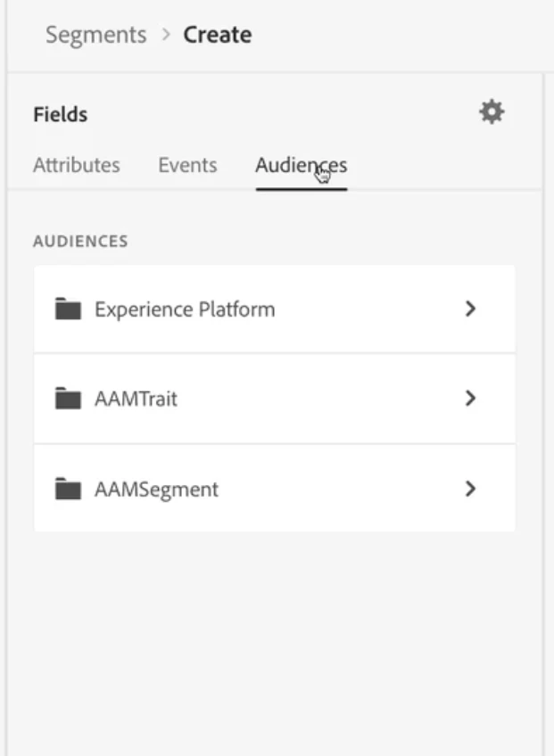
Task: Select the Audiences tab
Action: [301, 165]
